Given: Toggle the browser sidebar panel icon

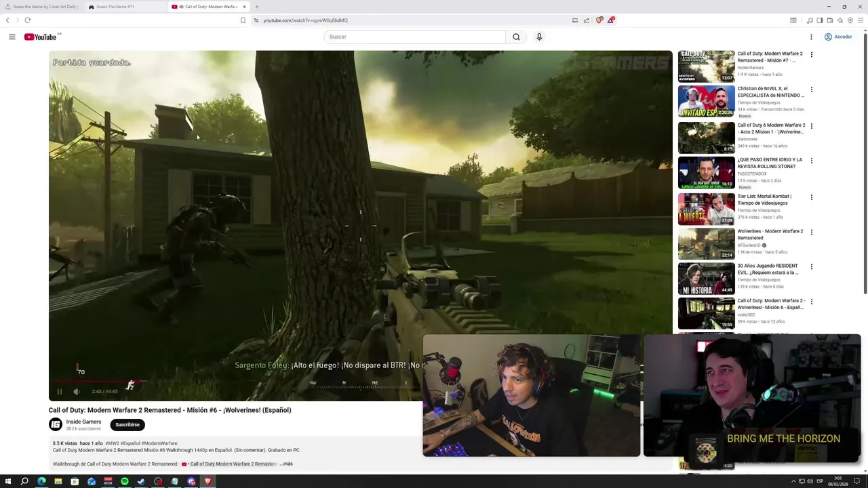Looking at the screenshot, I should 820,20.
